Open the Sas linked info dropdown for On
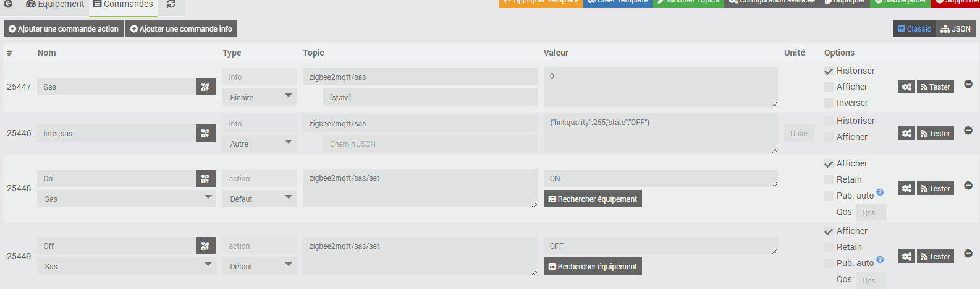Viewport: 980px width, 289px height. [127, 199]
